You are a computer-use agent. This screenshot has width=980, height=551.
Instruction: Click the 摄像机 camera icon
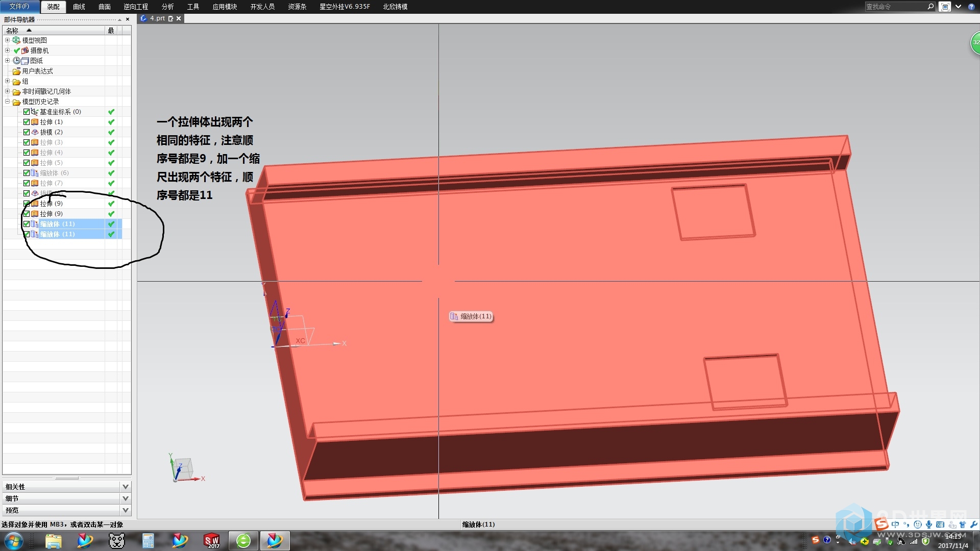[25, 51]
